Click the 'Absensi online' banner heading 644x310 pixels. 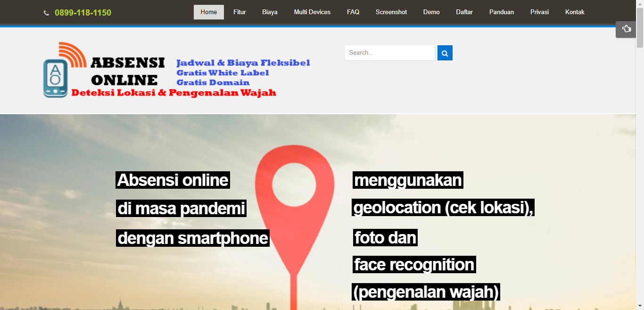click(173, 180)
